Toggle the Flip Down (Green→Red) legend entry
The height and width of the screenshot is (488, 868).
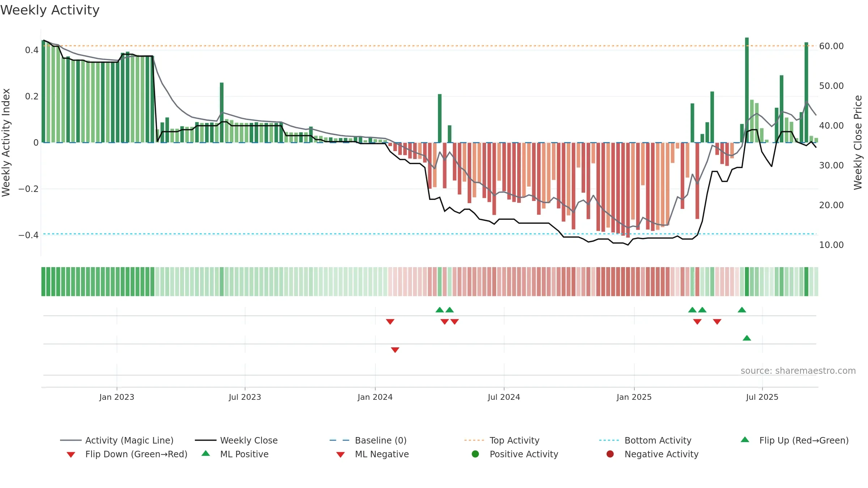coord(127,454)
